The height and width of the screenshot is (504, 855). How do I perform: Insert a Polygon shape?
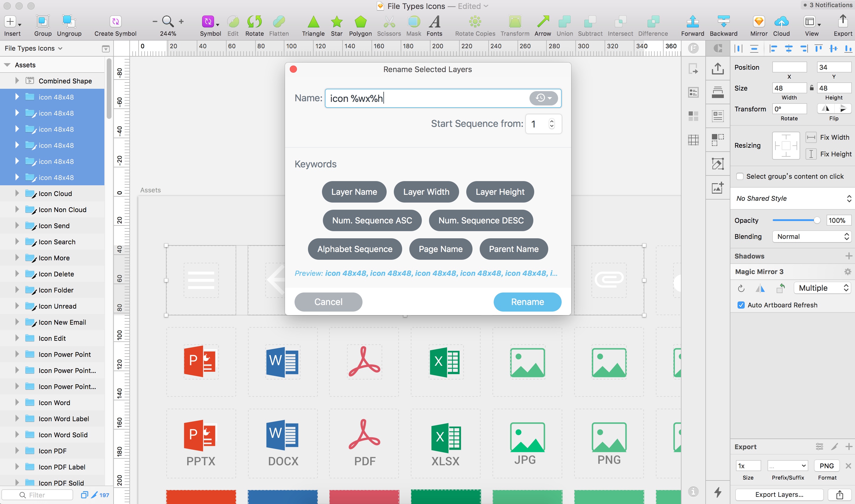(x=360, y=22)
